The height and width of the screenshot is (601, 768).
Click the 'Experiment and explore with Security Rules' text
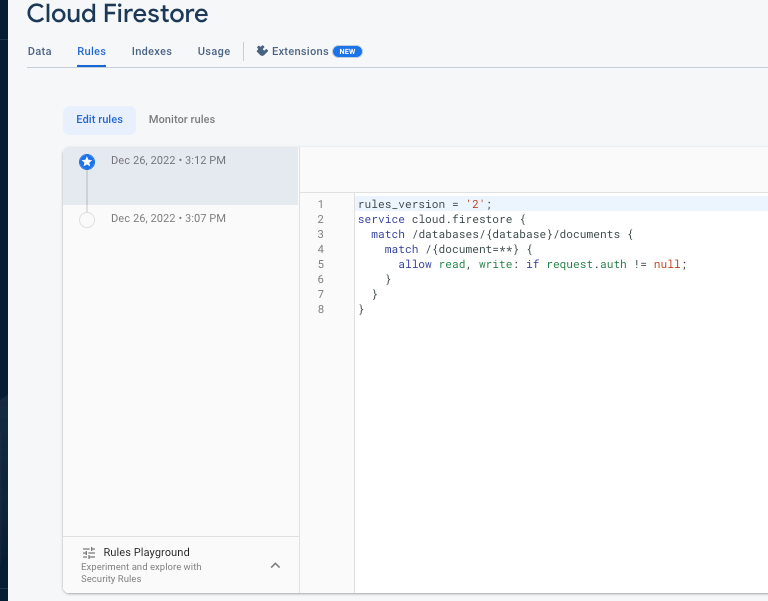coord(141,573)
